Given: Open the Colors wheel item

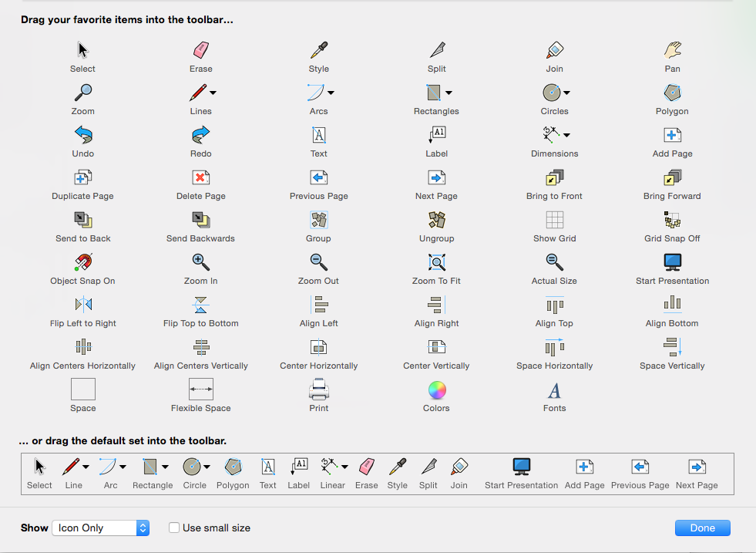Looking at the screenshot, I should click(436, 389).
